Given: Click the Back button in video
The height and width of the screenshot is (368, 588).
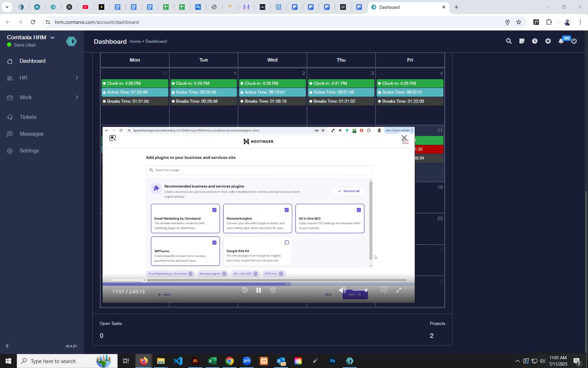Looking at the screenshot, I should click(164, 294).
